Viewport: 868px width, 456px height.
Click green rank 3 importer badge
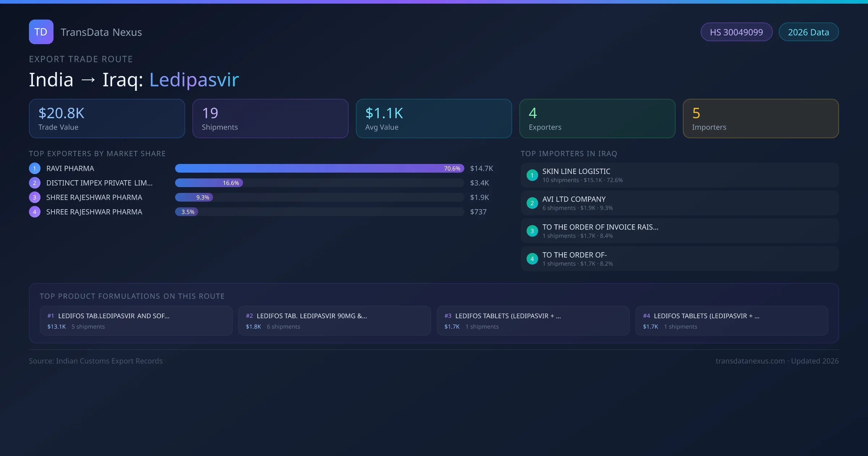coord(532,231)
